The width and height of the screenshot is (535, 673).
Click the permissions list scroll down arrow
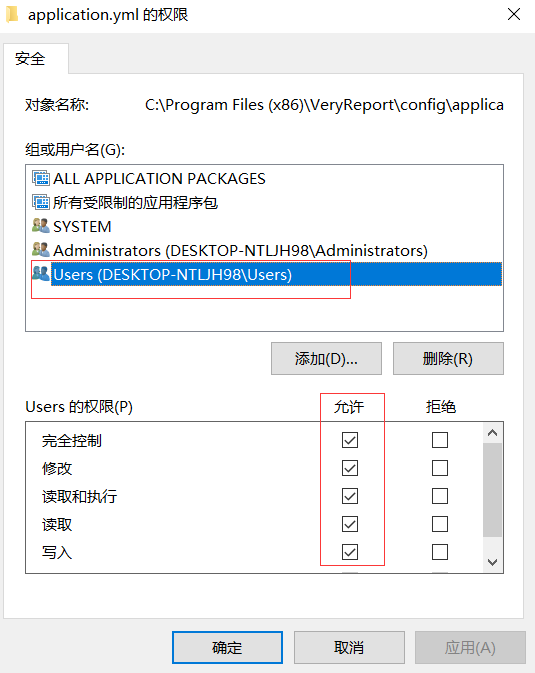pos(492,562)
